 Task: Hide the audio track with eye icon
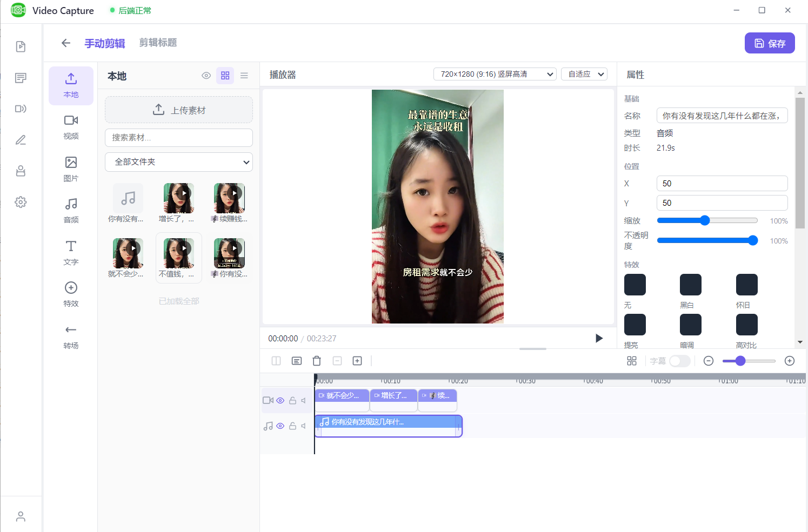(x=281, y=426)
